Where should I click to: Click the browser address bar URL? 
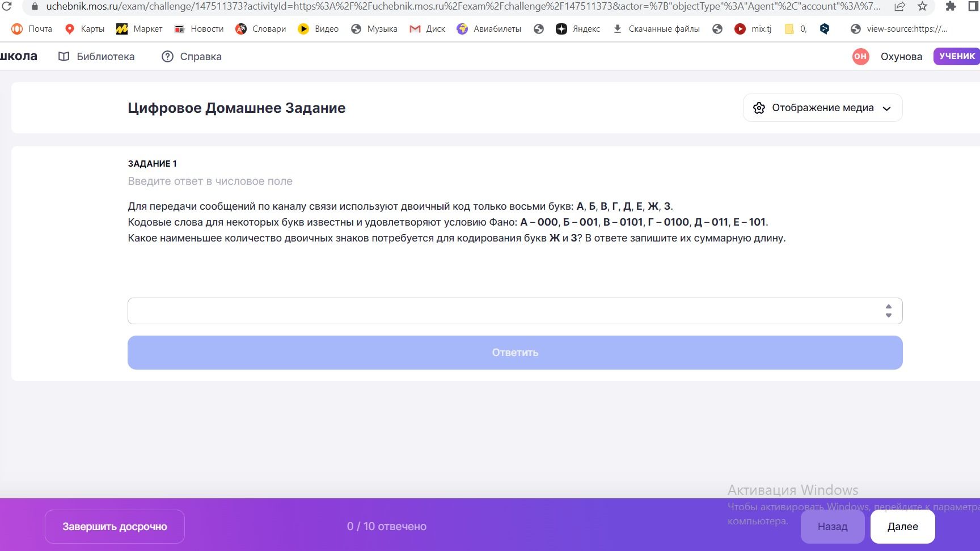[x=463, y=7]
